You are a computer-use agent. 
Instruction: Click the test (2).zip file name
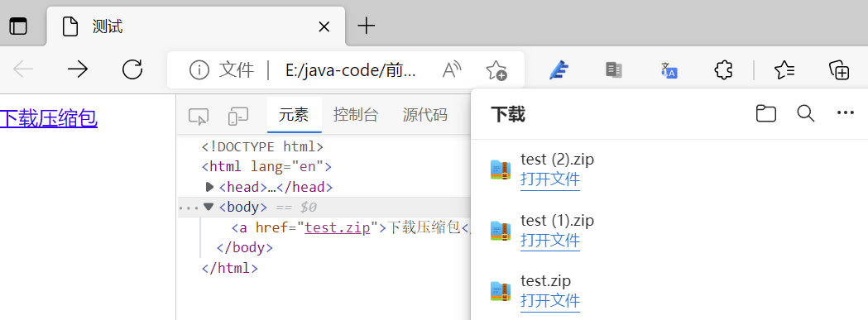[x=558, y=160]
